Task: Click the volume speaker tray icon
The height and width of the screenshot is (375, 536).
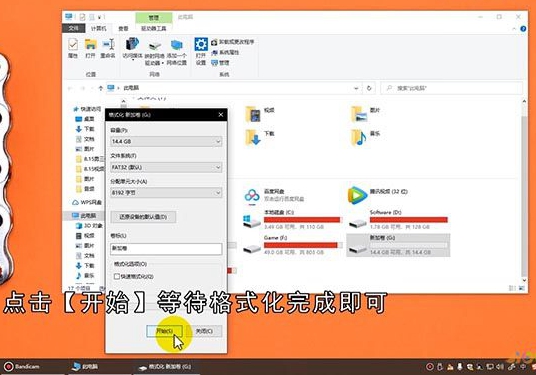Action: 500,367
